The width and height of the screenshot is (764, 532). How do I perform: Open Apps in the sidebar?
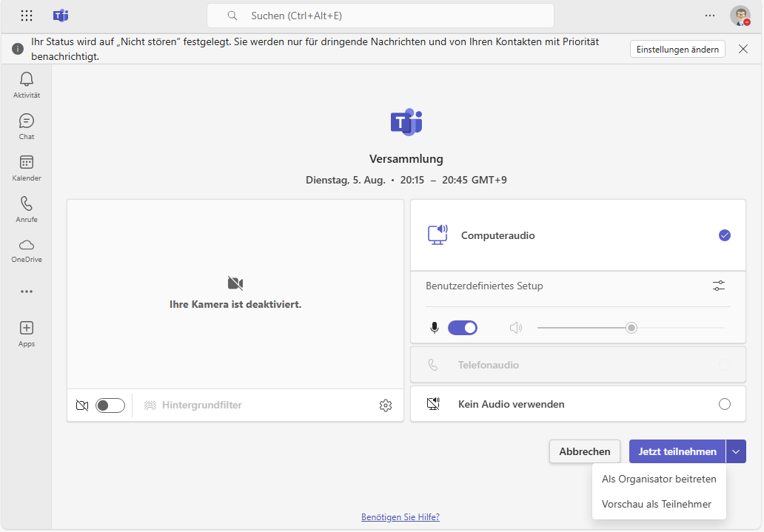click(x=27, y=334)
